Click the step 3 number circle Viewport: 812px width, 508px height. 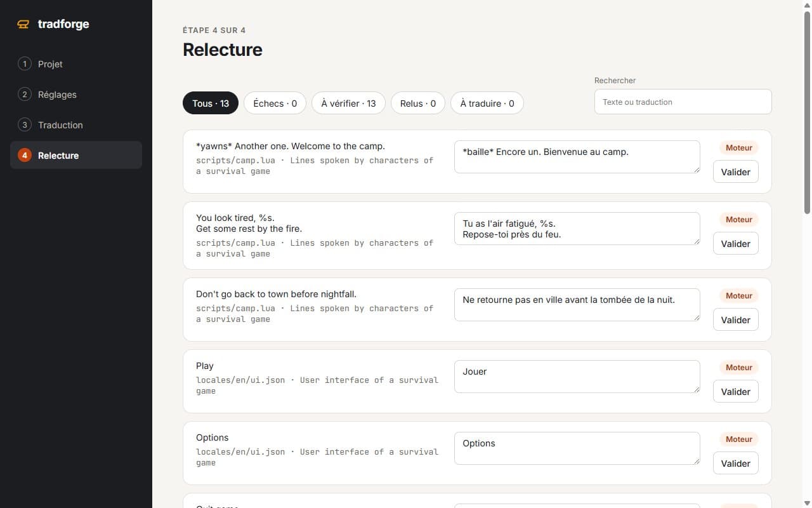pos(25,125)
